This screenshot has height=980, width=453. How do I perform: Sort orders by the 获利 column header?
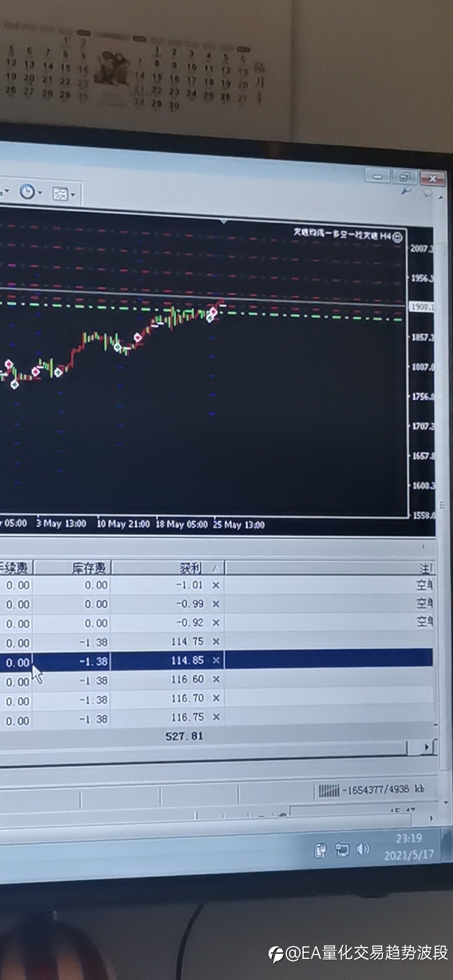168,568
